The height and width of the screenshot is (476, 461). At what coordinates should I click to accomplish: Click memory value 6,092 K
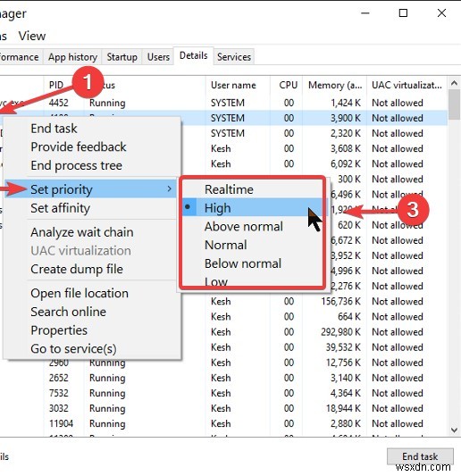346,164
